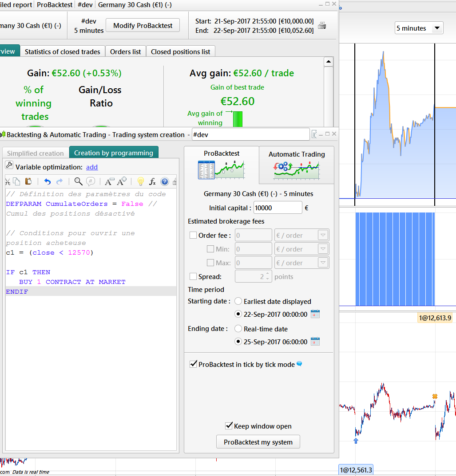Click the green avg gain of winning bar
Image resolution: width=456 pixels, height=476 pixels.
(238, 119)
